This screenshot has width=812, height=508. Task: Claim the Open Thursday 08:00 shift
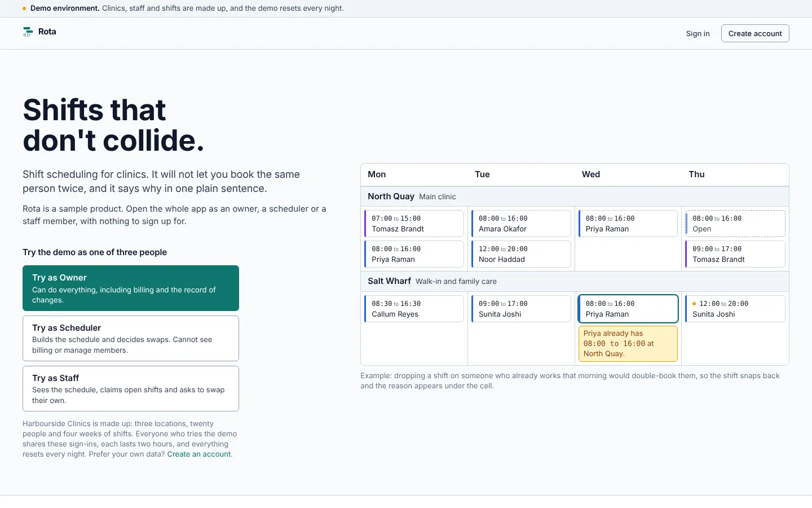[x=735, y=224]
